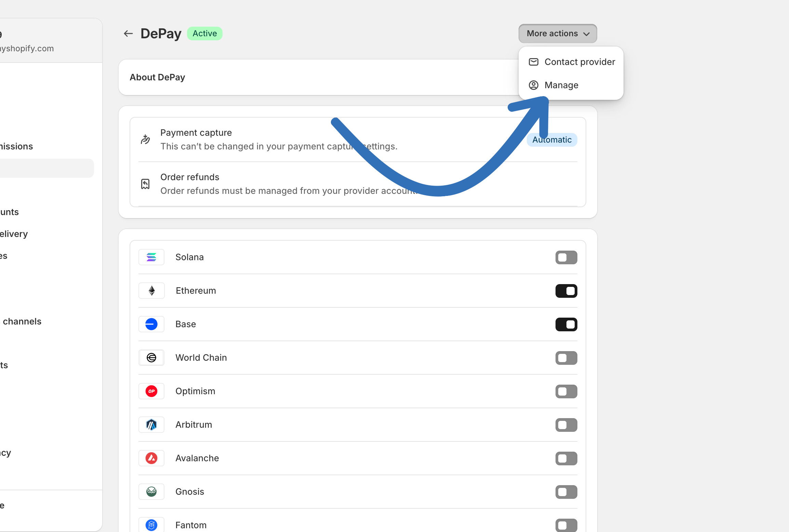
Task: Click the Optimism label
Action: tap(196, 391)
